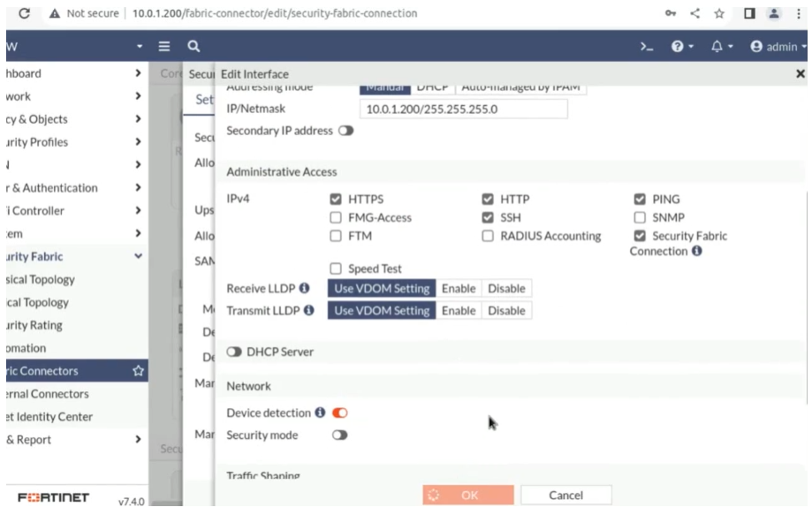This screenshot has height=530, width=812.
Task: Select Disable for Transmit LLDP
Action: [x=506, y=311]
